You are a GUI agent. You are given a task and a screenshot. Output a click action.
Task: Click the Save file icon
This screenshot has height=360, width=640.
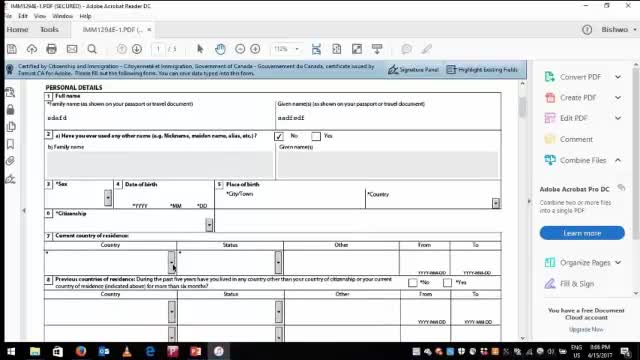(12, 49)
